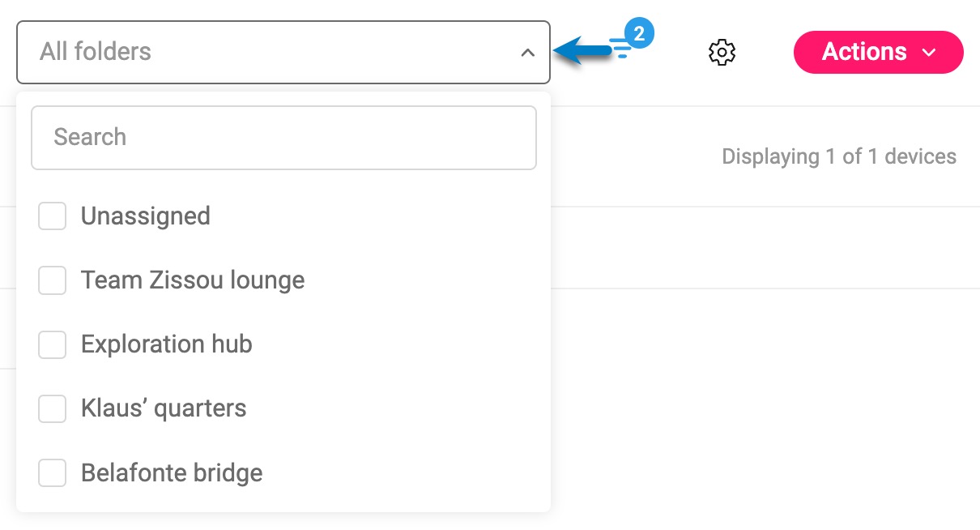Toggle the Belafonte bridge checkbox
Image resolution: width=980 pixels, height=530 pixels.
(53, 472)
